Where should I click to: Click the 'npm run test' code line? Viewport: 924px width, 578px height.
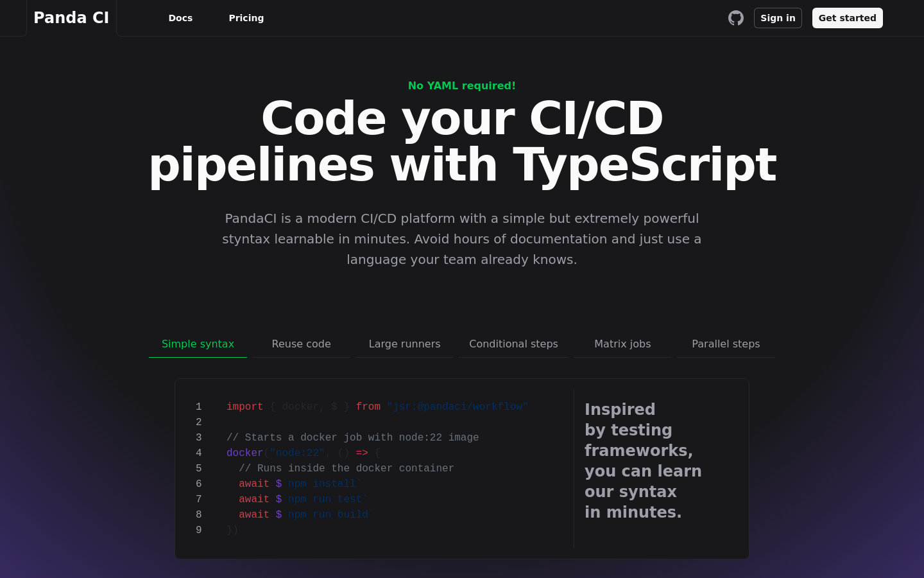click(303, 499)
